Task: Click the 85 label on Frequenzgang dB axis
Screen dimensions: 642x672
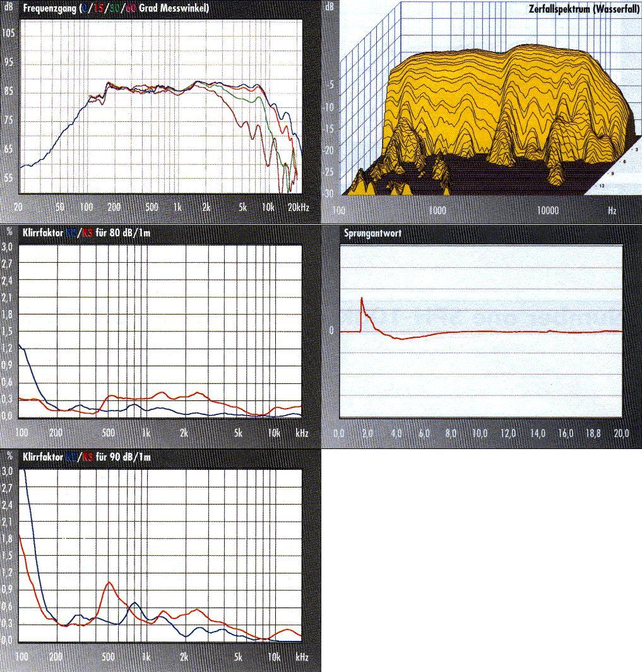Action: [x=9, y=91]
